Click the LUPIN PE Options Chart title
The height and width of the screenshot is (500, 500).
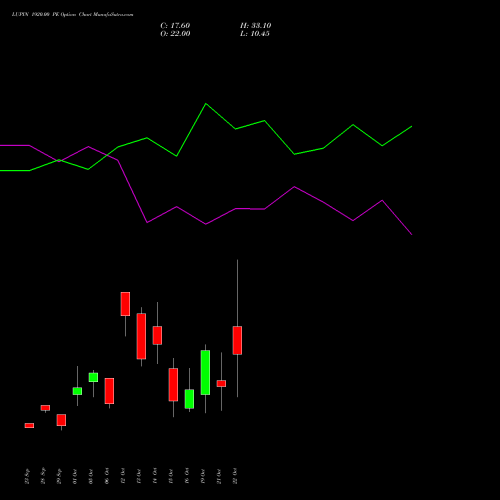[x=73, y=14]
